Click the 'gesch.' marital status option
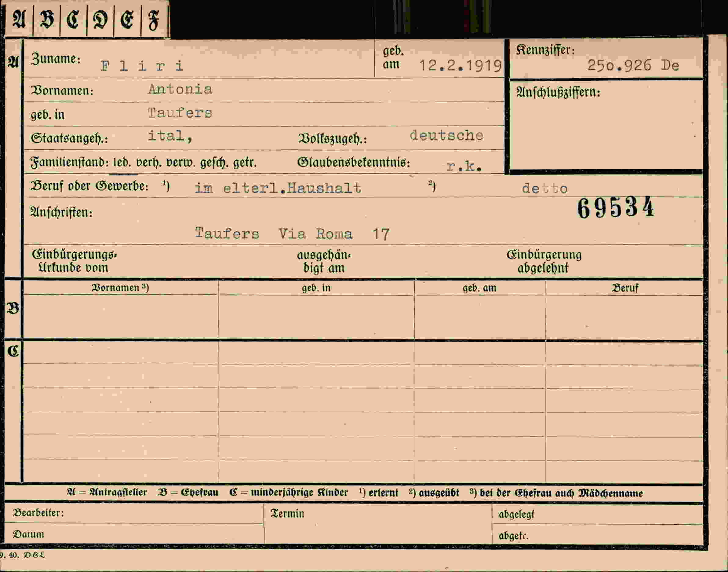This screenshot has width=728, height=572. click(214, 163)
